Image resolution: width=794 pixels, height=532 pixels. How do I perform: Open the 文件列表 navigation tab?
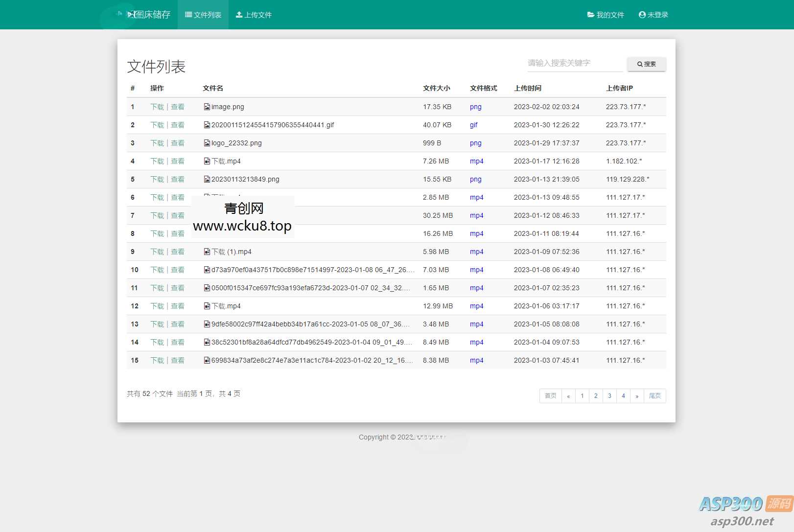click(x=203, y=15)
